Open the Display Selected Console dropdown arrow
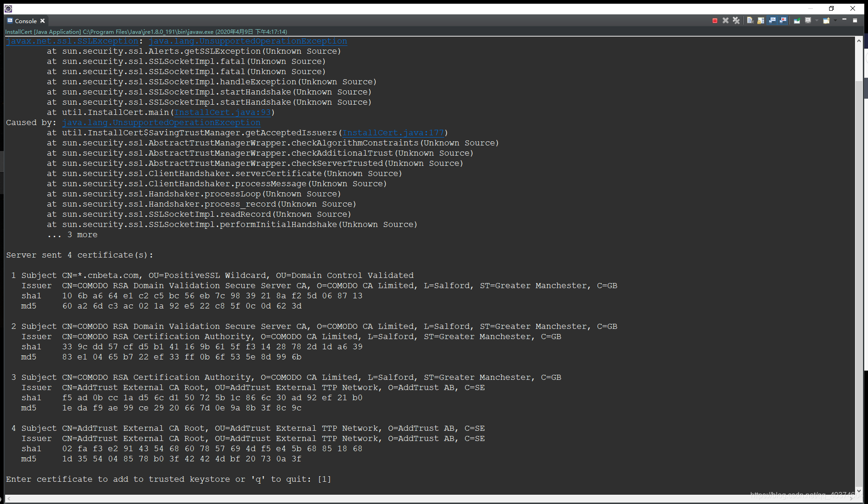Screen dimensions: 868x504 point(817,20)
